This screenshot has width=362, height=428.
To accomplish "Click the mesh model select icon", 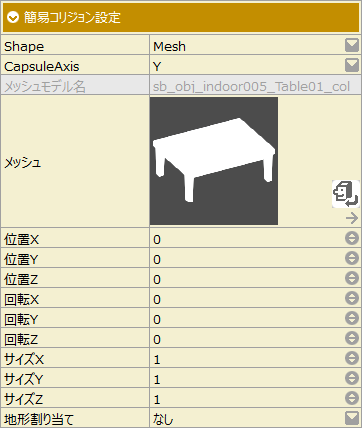I will (346, 194).
